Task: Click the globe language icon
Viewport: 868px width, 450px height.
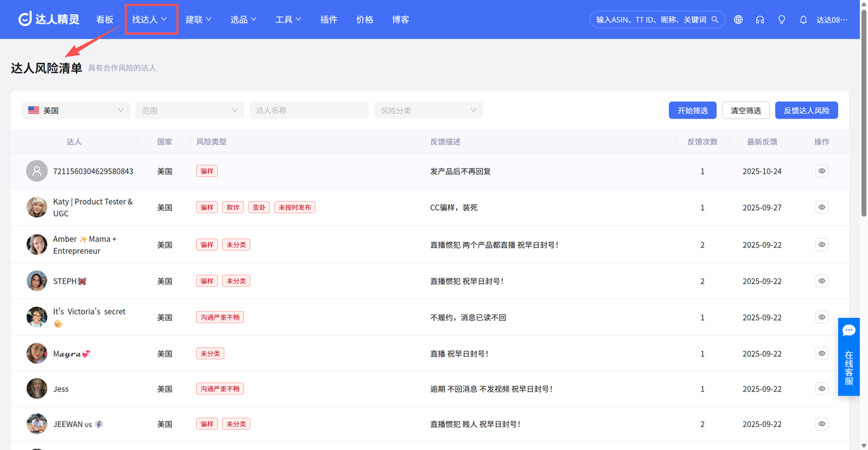Action: point(738,20)
